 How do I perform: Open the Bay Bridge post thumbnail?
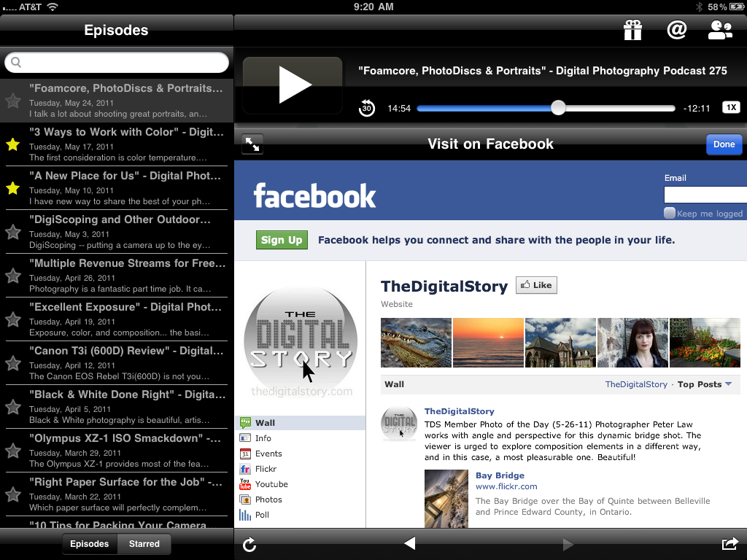(x=446, y=499)
